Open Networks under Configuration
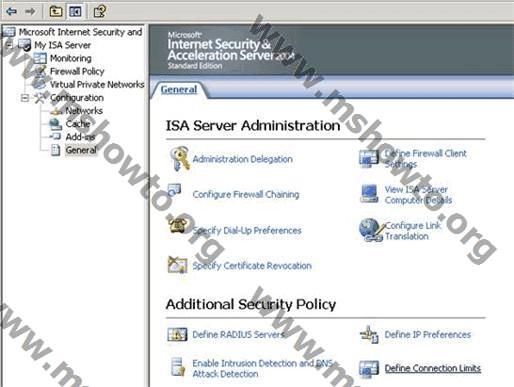Image resolution: width=514 pixels, height=387 pixels. tap(84, 111)
